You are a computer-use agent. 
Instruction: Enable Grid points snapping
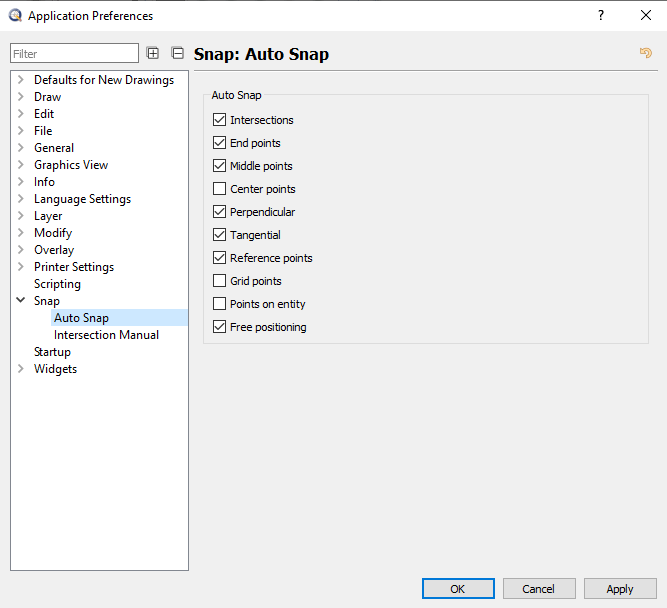tap(219, 281)
